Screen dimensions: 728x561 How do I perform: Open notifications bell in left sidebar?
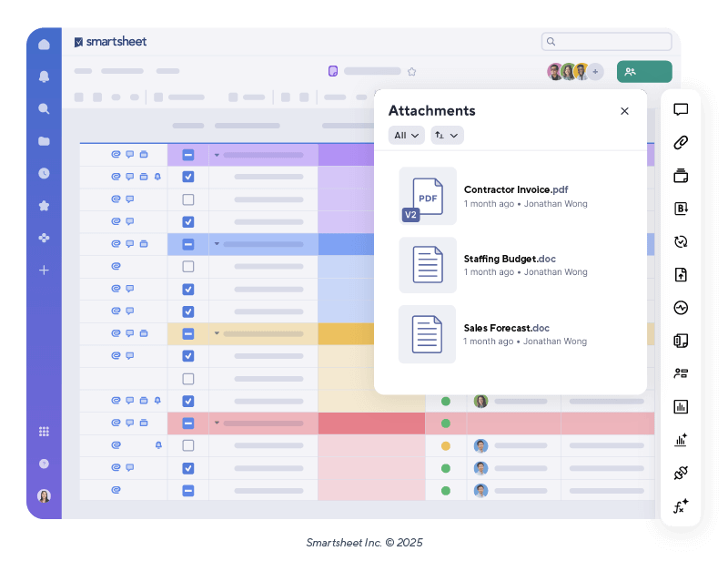43,77
